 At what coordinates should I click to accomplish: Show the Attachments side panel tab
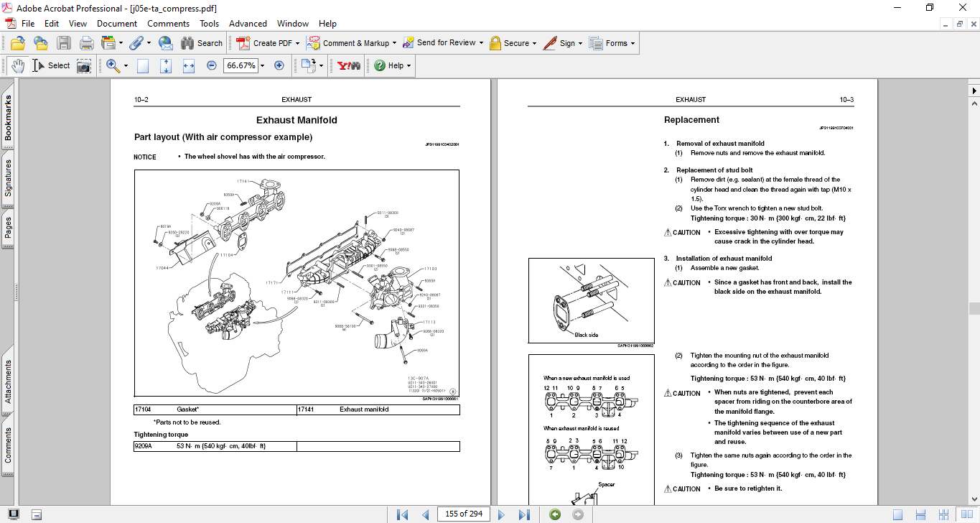tap(9, 381)
